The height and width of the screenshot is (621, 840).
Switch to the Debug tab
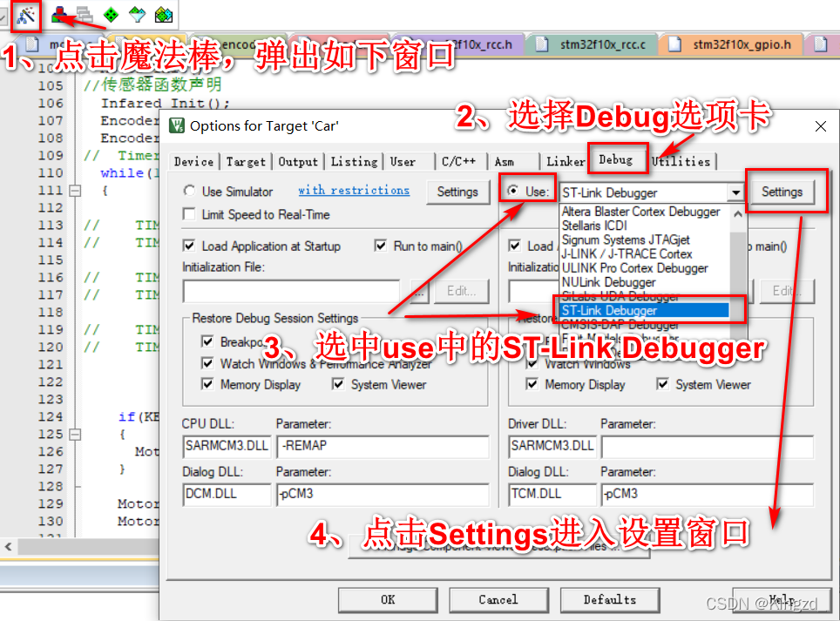pyautogui.click(x=616, y=159)
